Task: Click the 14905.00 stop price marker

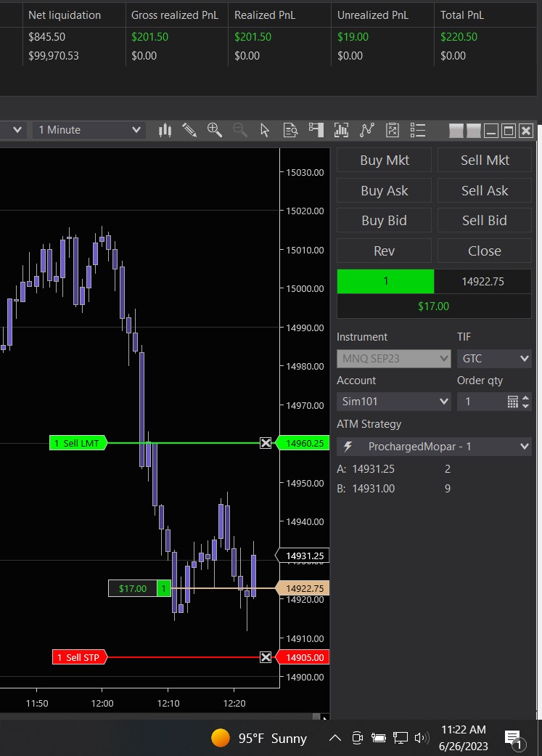Action: point(303,657)
